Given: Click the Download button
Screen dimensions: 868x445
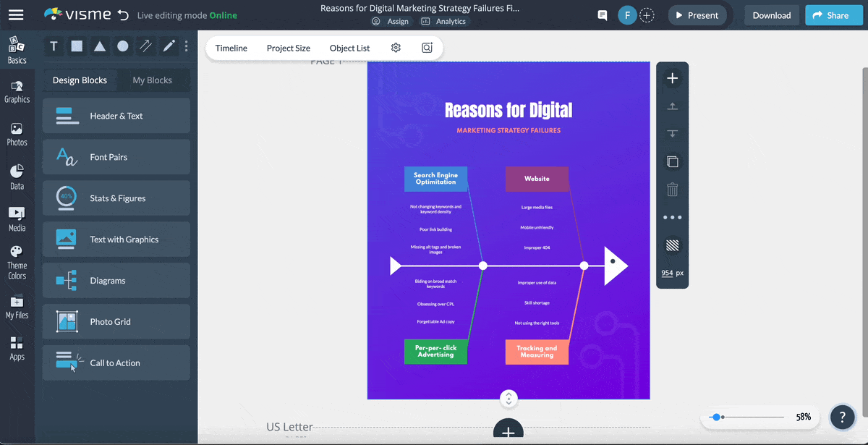Looking at the screenshot, I should pyautogui.click(x=771, y=14).
